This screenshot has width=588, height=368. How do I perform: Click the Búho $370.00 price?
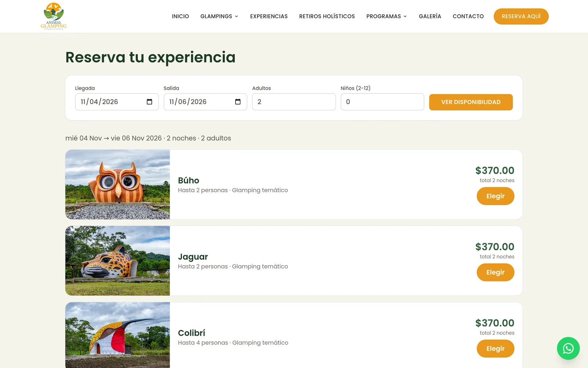coord(495,170)
